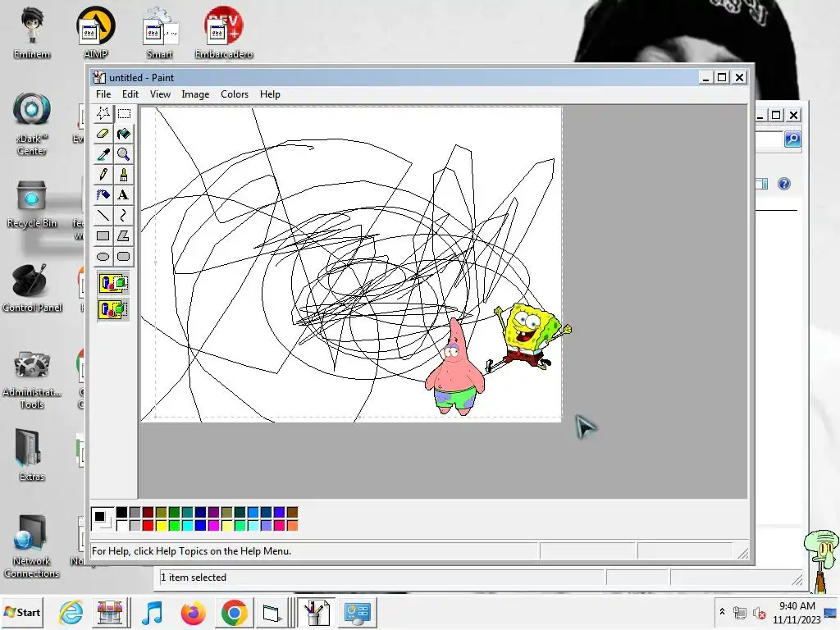Select the Pencil tool

103,175
